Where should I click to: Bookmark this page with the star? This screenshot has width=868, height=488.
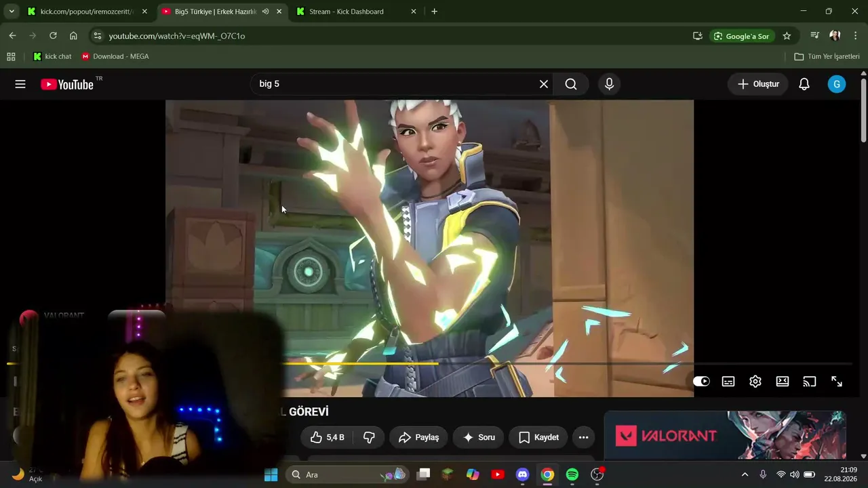point(787,36)
